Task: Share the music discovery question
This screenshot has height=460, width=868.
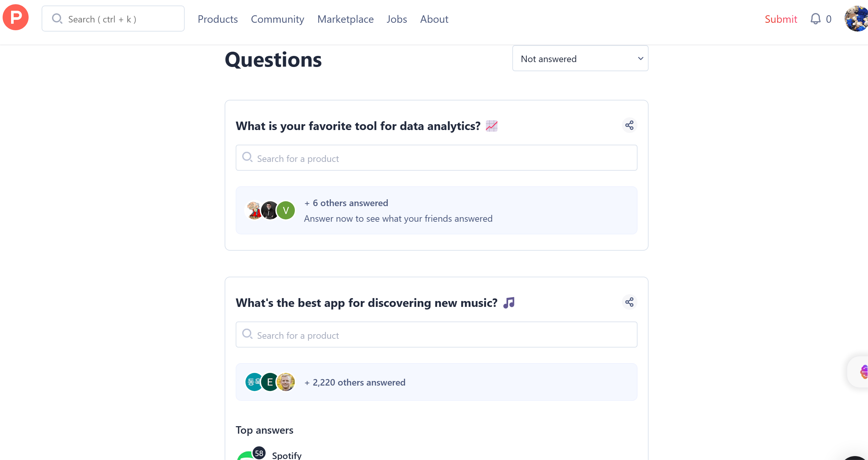Action: [629, 302]
